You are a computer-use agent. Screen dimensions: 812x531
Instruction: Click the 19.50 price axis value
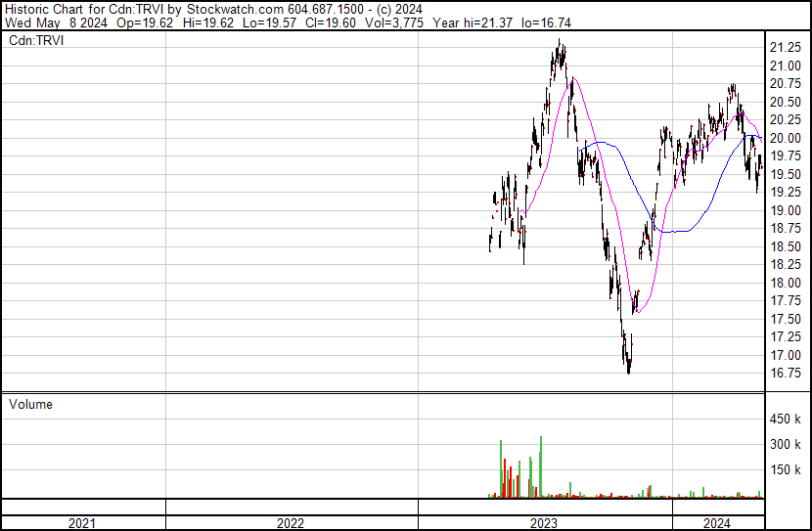pos(786,174)
